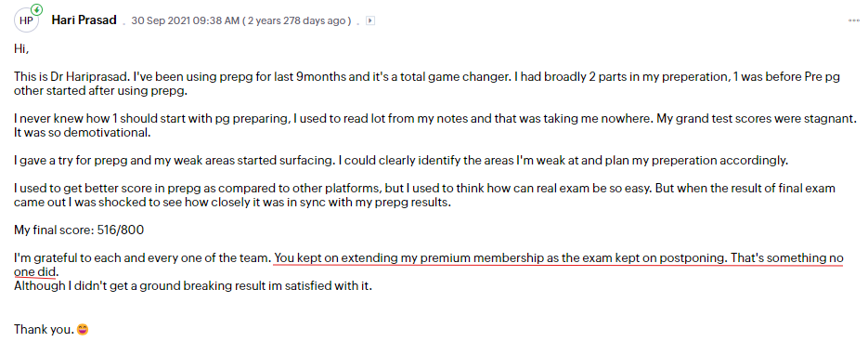Viewport: 868px width, 342px height.
Task: Click the smiling emoji after Thank you
Action: tap(83, 329)
